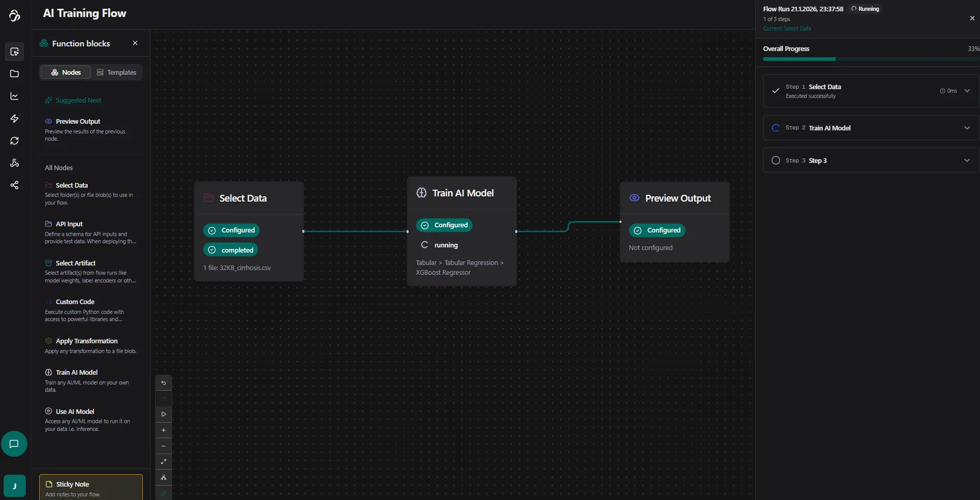Viewport: 980px width, 500px height.
Task: Open the lightning bolt sidebar icon
Action: click(x=14, y=119)
